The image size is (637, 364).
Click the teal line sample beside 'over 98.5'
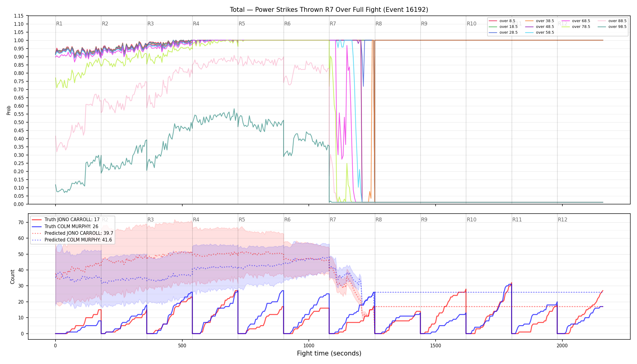[x=602, y=27]
